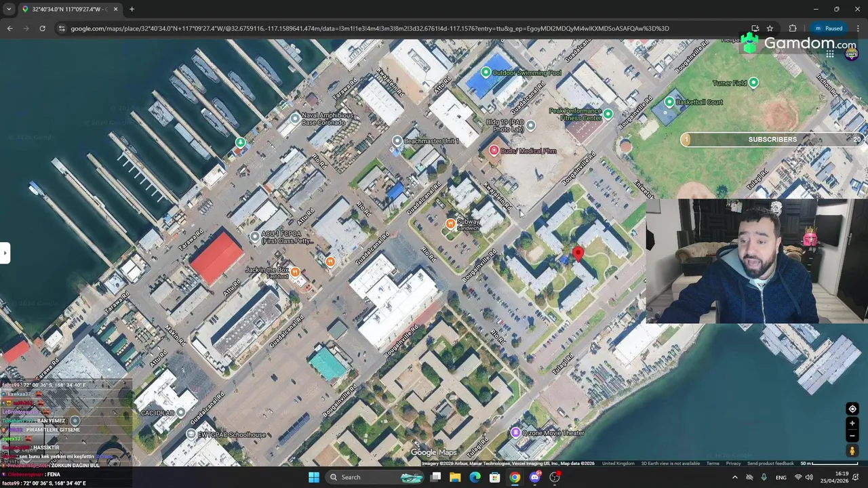Image resolution: width=868 pixels, height=488 pixels.
Task: Click the green pin near the piers
Action: 240,142
